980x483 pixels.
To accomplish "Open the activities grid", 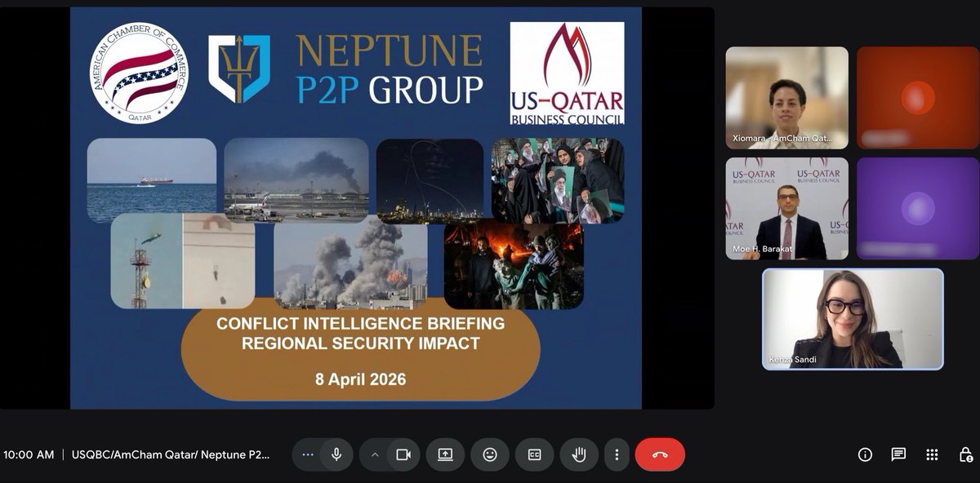I will (932, 454).
